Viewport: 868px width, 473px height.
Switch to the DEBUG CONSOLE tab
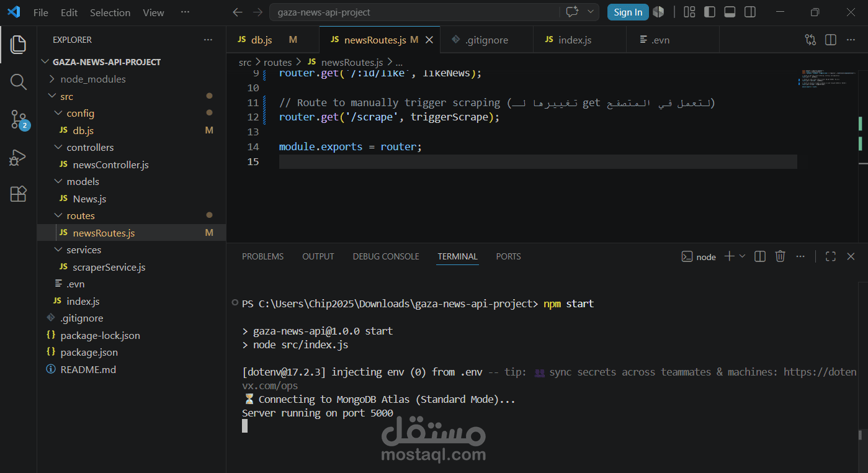[x=386, y=256]
